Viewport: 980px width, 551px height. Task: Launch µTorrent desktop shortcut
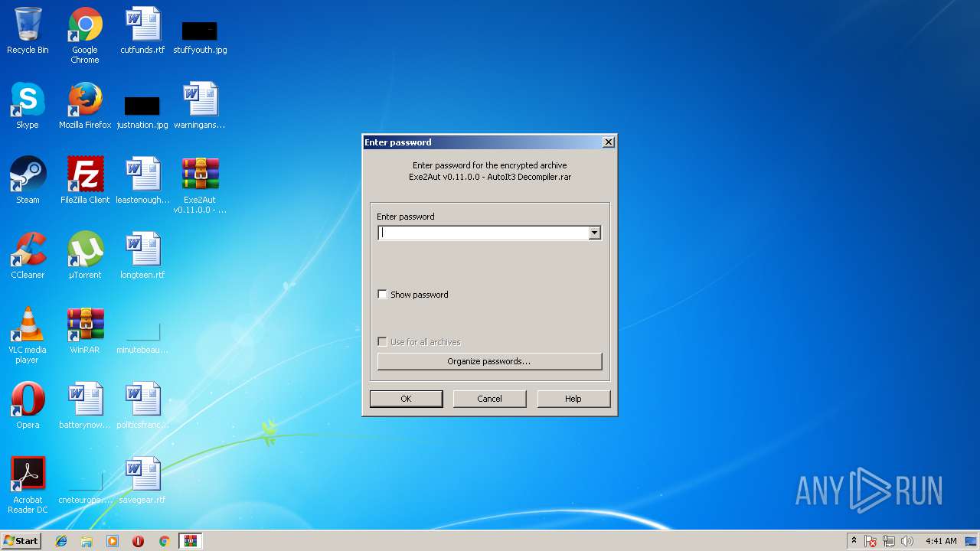pos(85,256)
